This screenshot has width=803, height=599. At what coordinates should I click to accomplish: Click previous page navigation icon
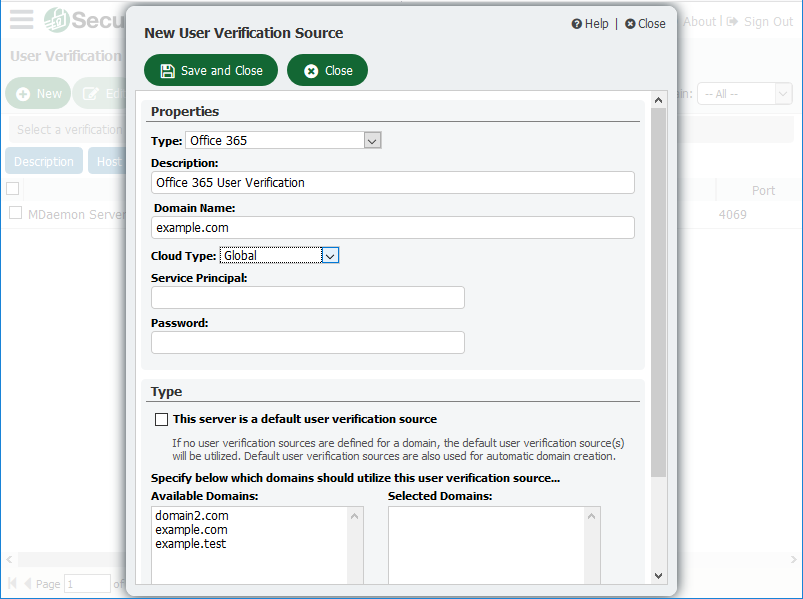tap(28, 583)
